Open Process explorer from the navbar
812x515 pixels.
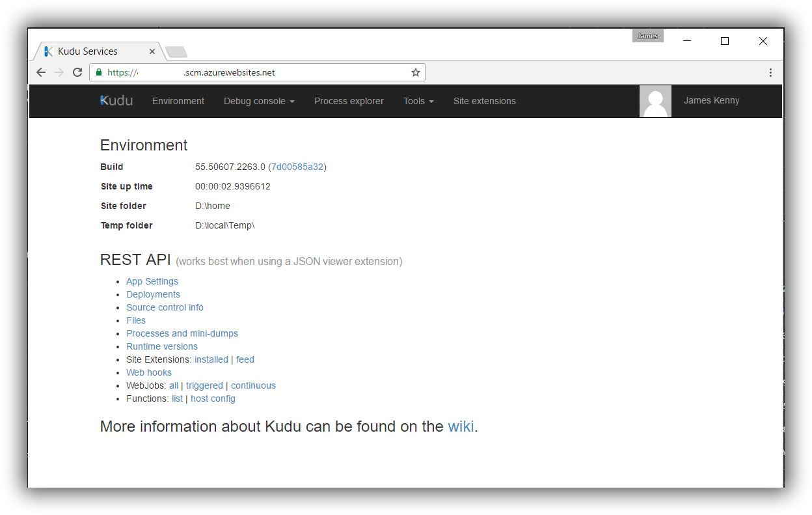[x=349, y=101]
